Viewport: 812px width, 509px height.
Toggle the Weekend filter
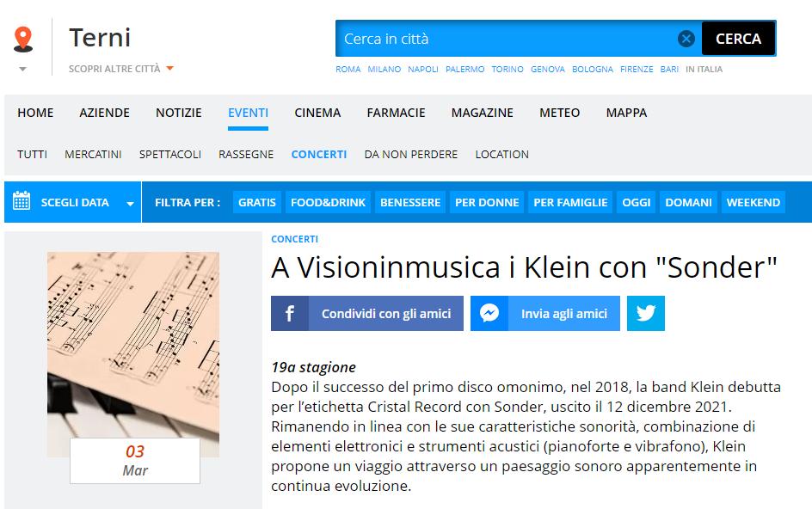pyautogui.click(x=753, y=202)
